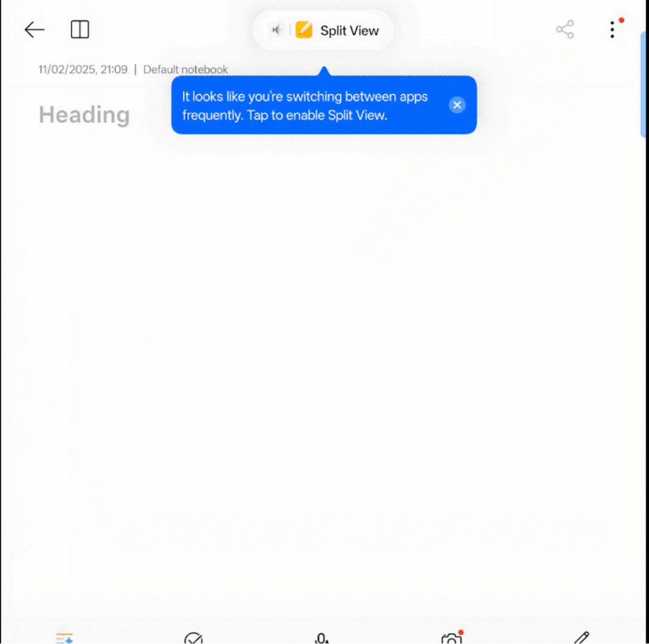Click the note date and time text
Viewport: 649px width, 644px height.
[83, 70]
